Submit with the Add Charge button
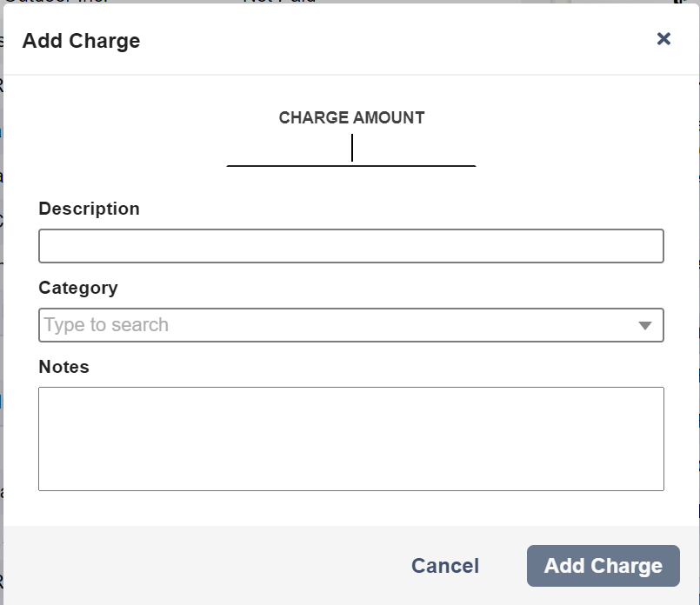This screenshot has height=605, width=700. pyautogui.click(x=603, y=566)
